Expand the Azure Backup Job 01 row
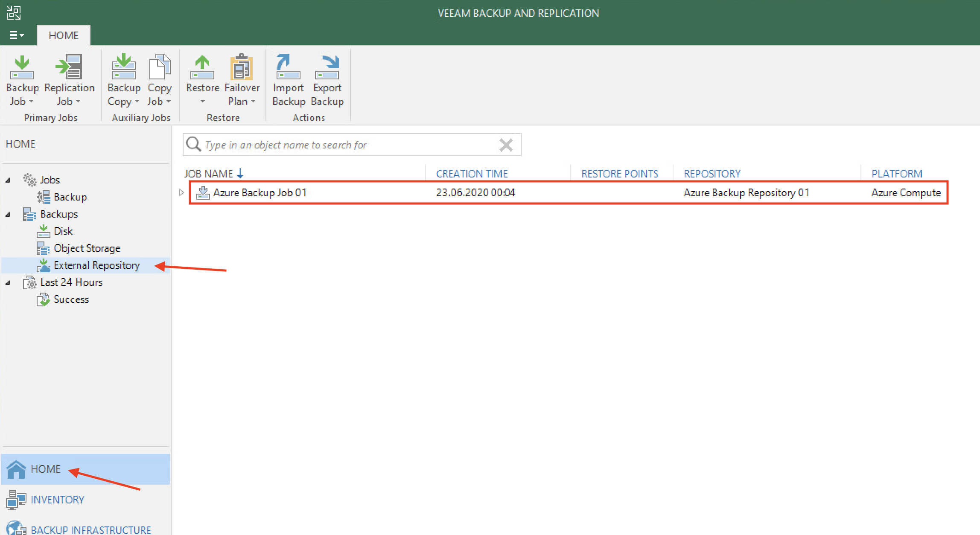Viewport: 980px width, 535px height. click(181, 192)
